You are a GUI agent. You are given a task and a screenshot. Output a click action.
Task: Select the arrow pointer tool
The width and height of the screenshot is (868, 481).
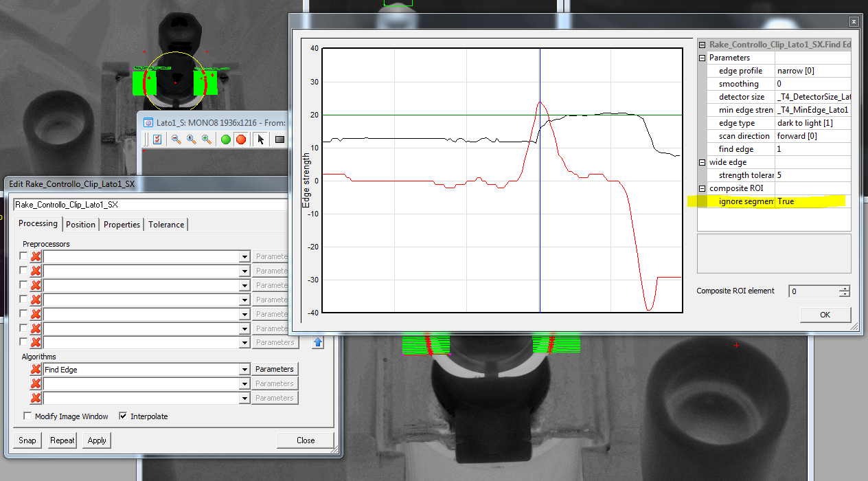coord(260,139)
